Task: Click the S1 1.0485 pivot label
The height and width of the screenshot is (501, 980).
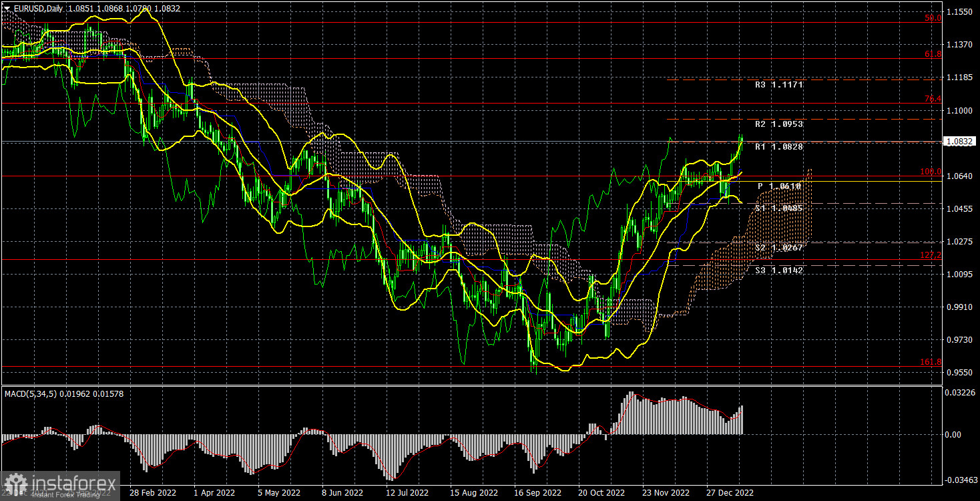Action: click(779, 208)
